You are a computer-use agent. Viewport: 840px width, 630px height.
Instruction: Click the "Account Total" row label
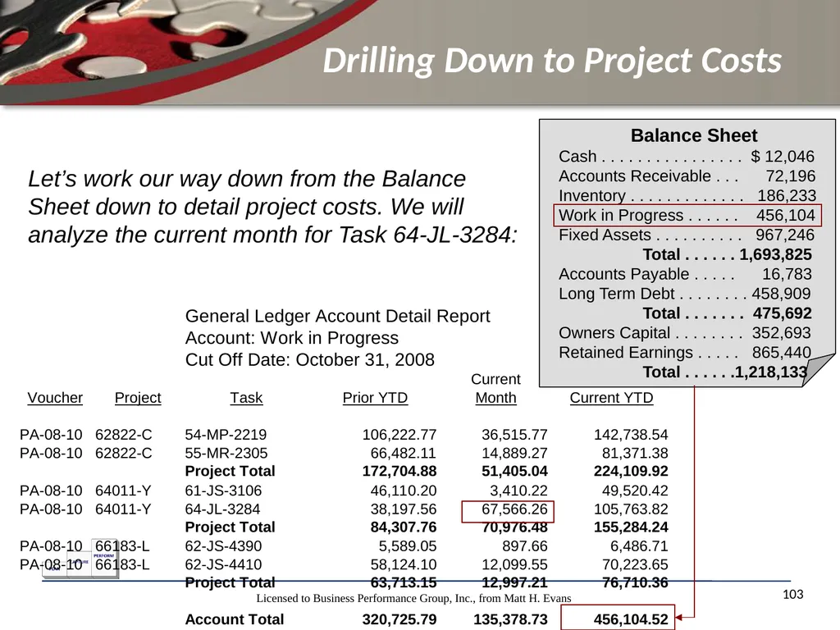234,619
